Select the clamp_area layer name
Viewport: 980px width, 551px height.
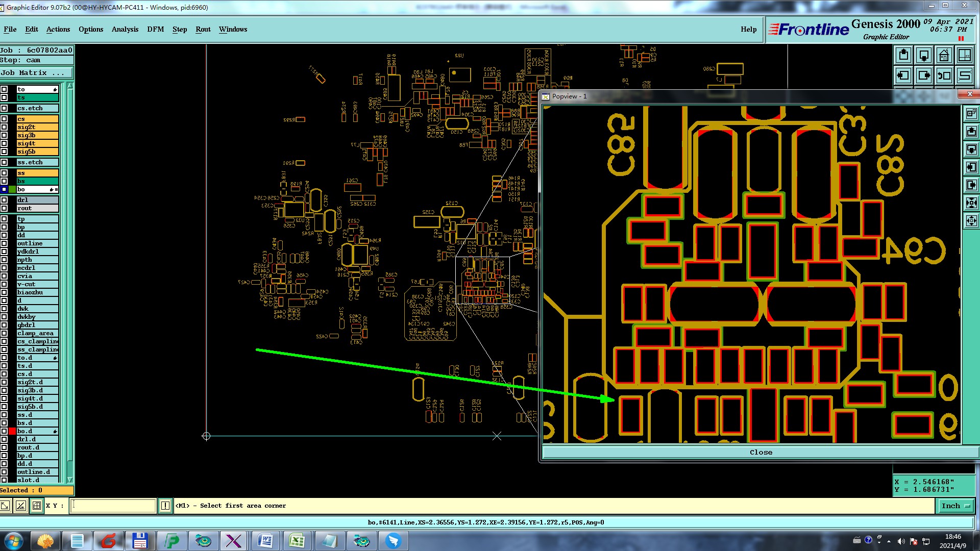point(37,333)
